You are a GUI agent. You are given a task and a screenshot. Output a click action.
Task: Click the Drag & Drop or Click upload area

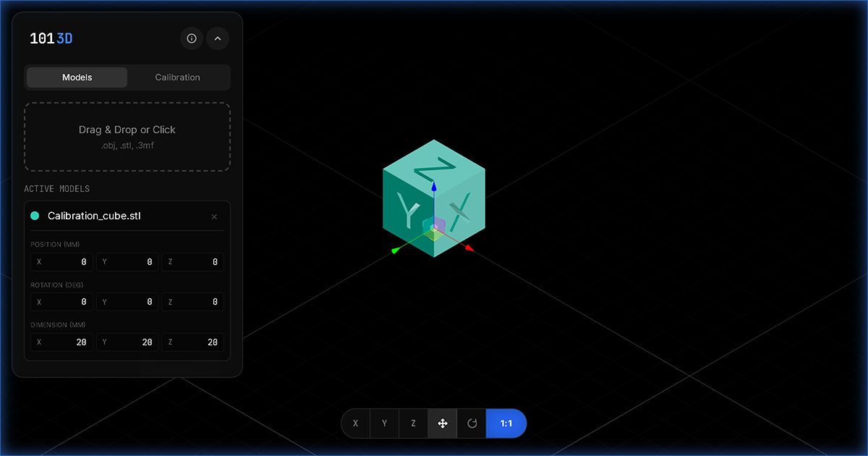(127, 136)
